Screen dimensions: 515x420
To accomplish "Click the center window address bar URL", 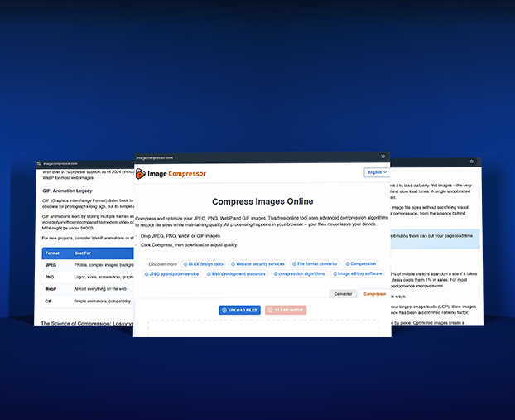I will tap(154, 157).
